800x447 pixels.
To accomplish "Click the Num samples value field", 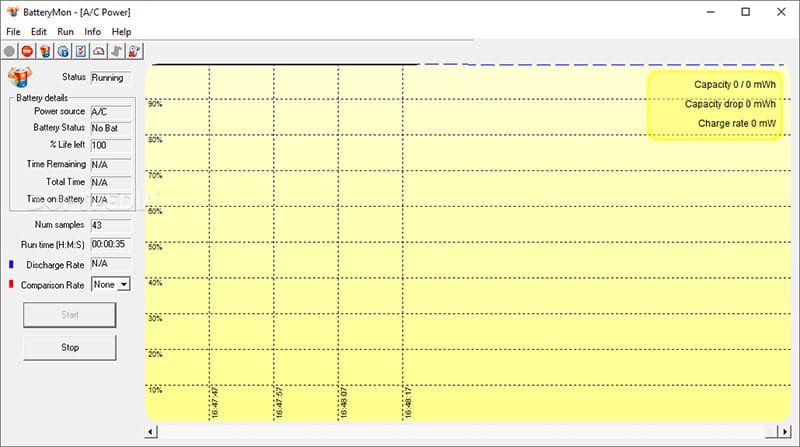I will tap(110, 225).
